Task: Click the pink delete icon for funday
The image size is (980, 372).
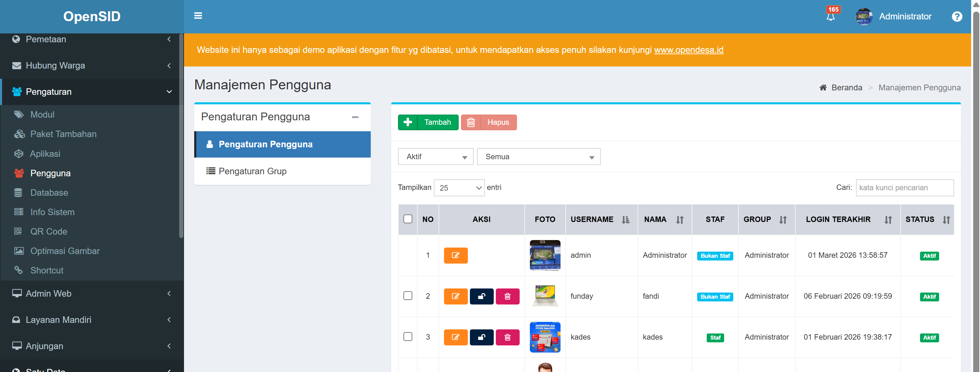Action: [507, 296]
